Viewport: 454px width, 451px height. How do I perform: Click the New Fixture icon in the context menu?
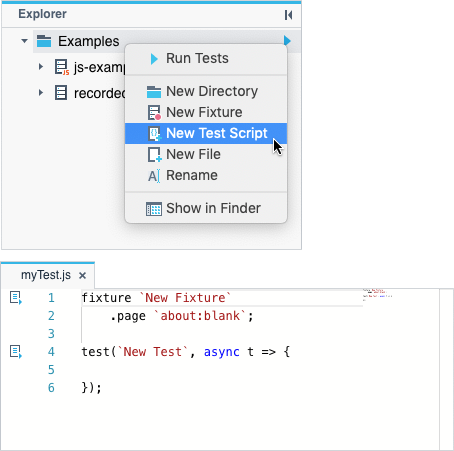pyautogui.click(x=154, y=113)
